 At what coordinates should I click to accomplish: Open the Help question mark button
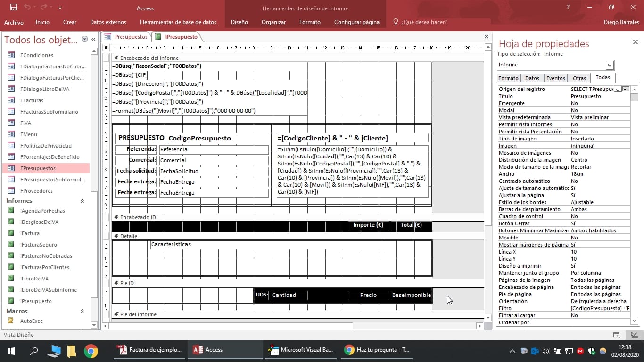[568, 8]
